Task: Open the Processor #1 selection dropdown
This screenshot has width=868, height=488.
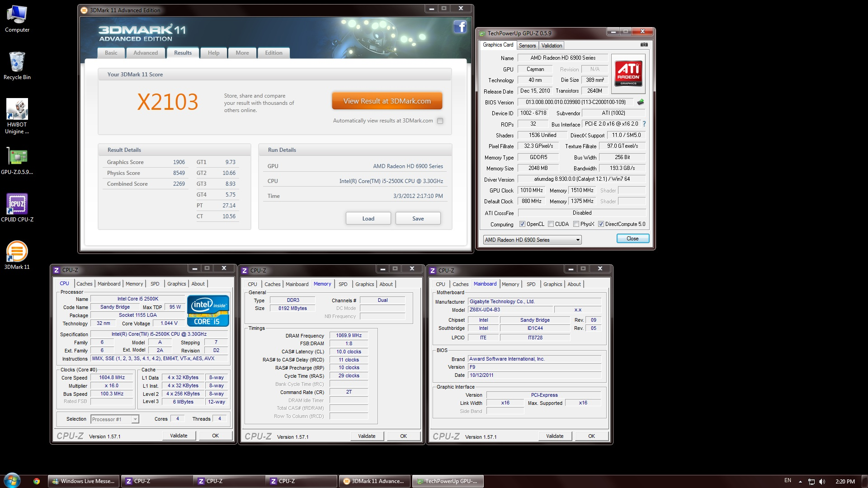Action: (x=114, y=419)
